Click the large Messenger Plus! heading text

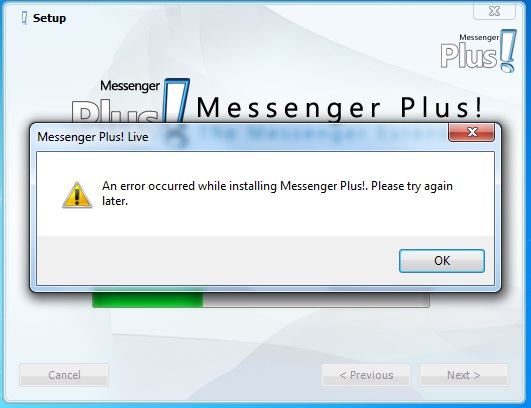coord(339,108)
